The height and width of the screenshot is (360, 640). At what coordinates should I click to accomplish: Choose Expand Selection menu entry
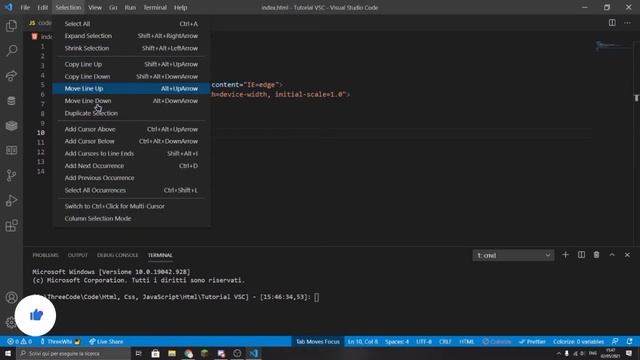coord(131,36)
